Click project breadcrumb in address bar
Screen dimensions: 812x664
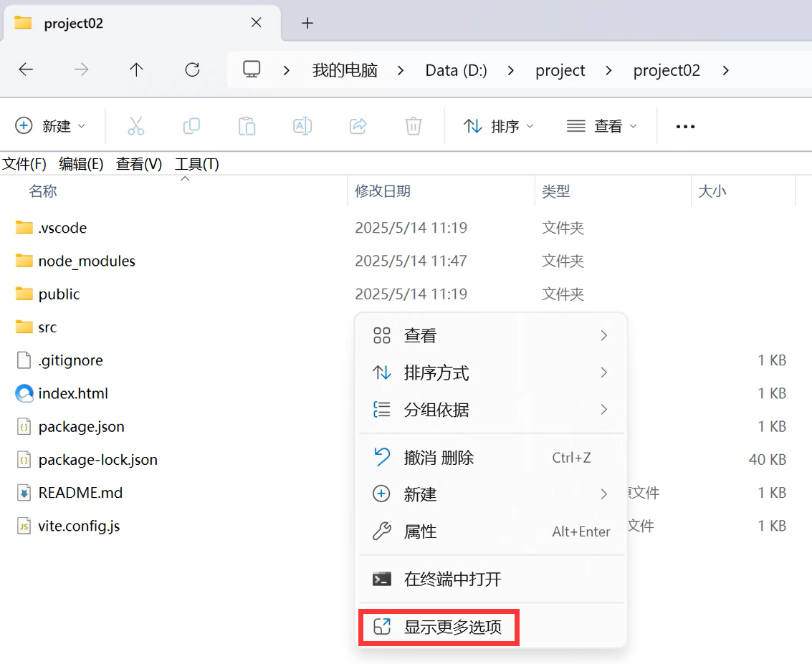click(560, 70)
